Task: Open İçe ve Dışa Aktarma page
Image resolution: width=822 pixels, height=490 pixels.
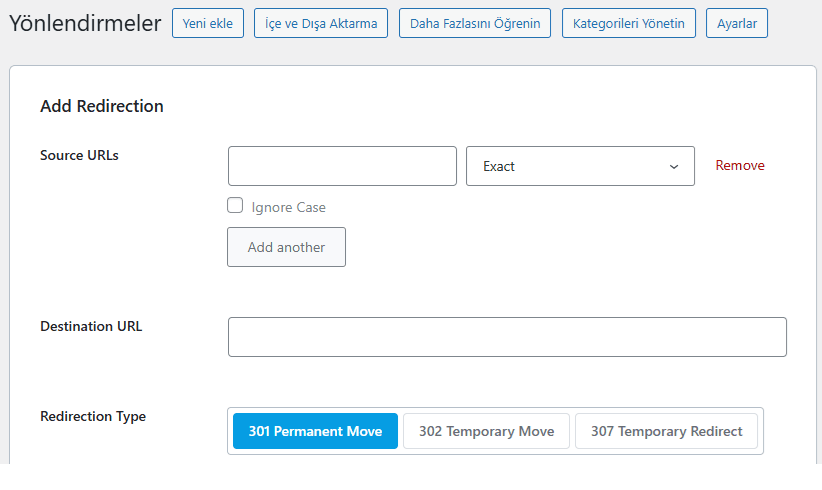Action: [321, 24]
